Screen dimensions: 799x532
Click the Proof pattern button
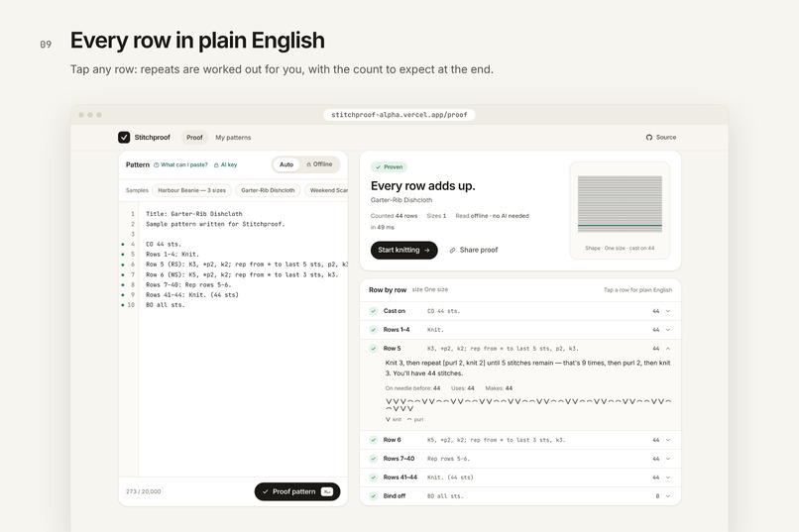297,491
